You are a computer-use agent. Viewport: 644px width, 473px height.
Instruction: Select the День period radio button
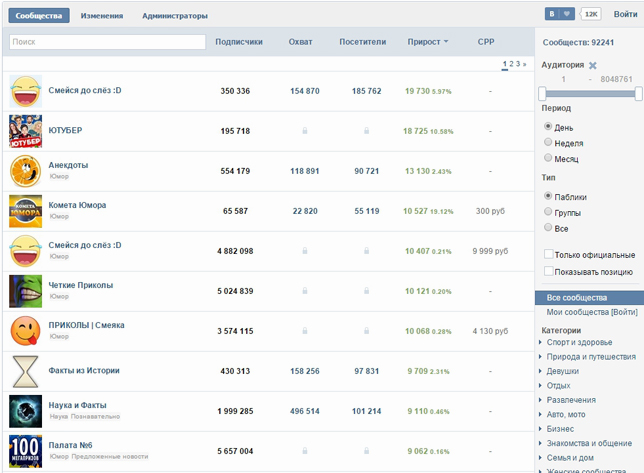pos(548,126)
